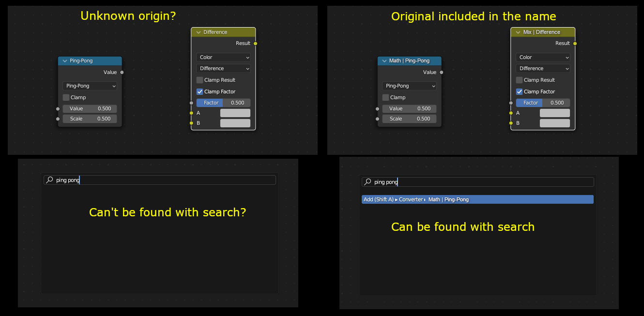Enable Clamp Result in plain Difference node
This screenshot has width=644, height=316.
coord(199,80)
